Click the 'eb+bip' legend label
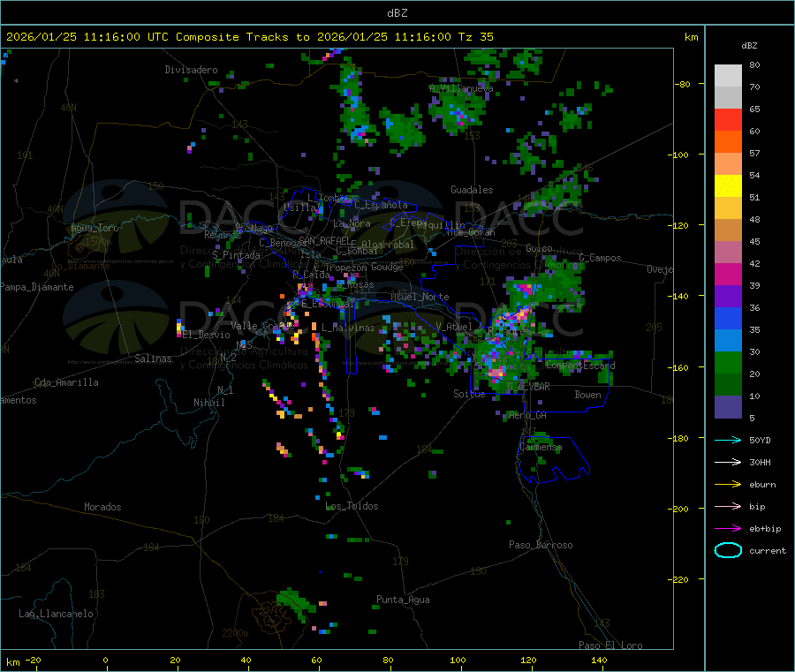Viewport: 795px width, 672px height. 765,529
